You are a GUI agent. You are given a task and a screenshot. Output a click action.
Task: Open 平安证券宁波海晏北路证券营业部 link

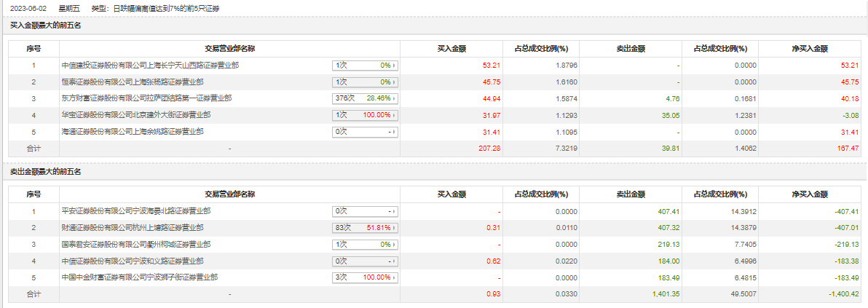tap(136, 211)
